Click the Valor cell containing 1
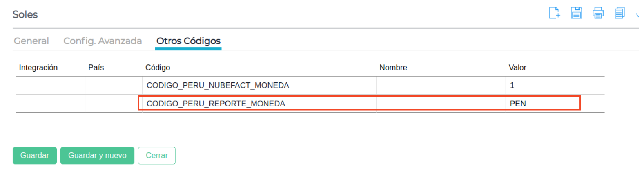Viewport: 644px width, 174px height. coord(512,85)
